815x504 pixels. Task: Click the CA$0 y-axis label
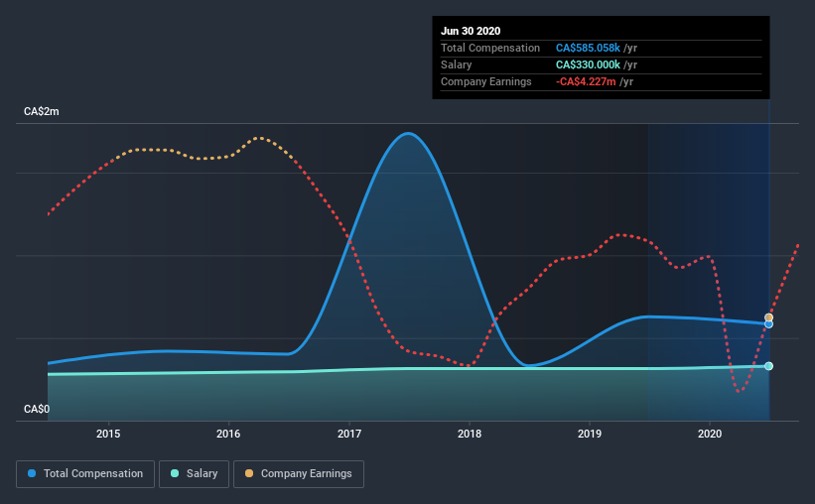[37, 410]
